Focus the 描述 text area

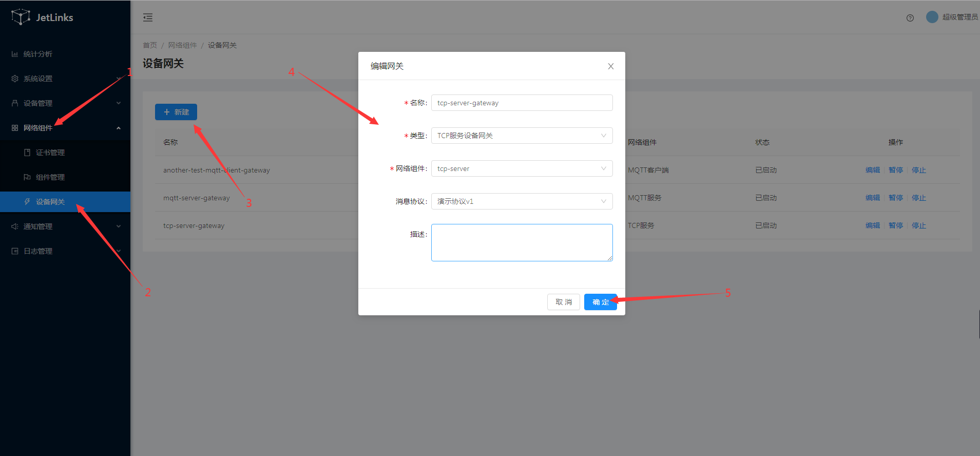click(x=522, y=242)
